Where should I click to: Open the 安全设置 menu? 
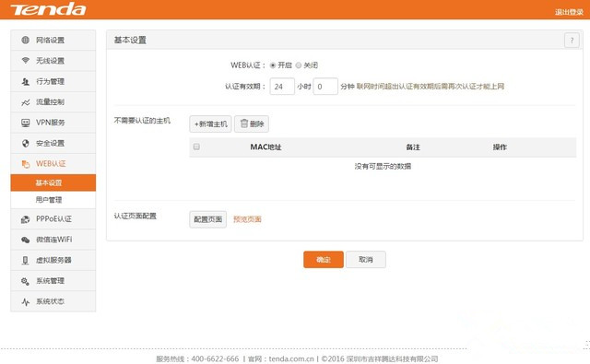(53, 143)
